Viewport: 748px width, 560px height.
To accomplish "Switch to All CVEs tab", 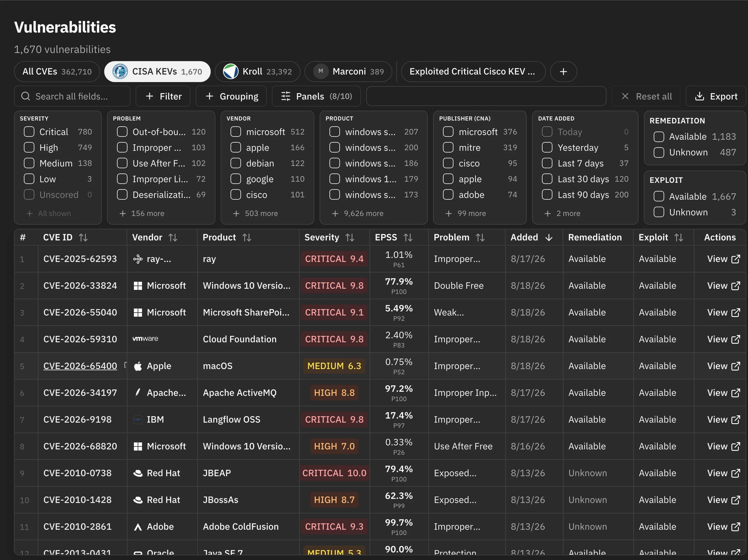I will coord(57,72).
